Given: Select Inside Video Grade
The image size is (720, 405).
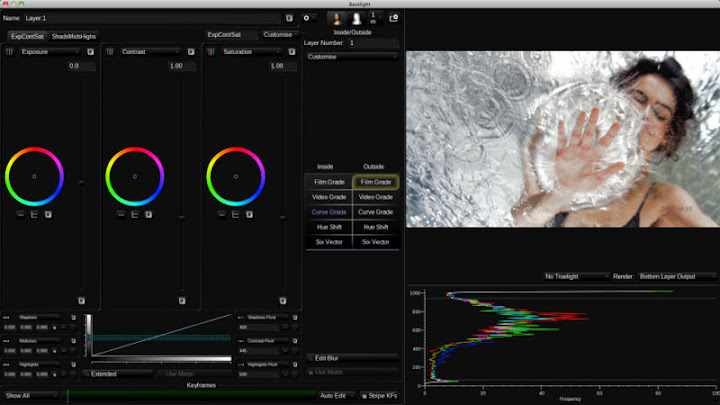Looking at the screenshot, I should click(329, 197).
